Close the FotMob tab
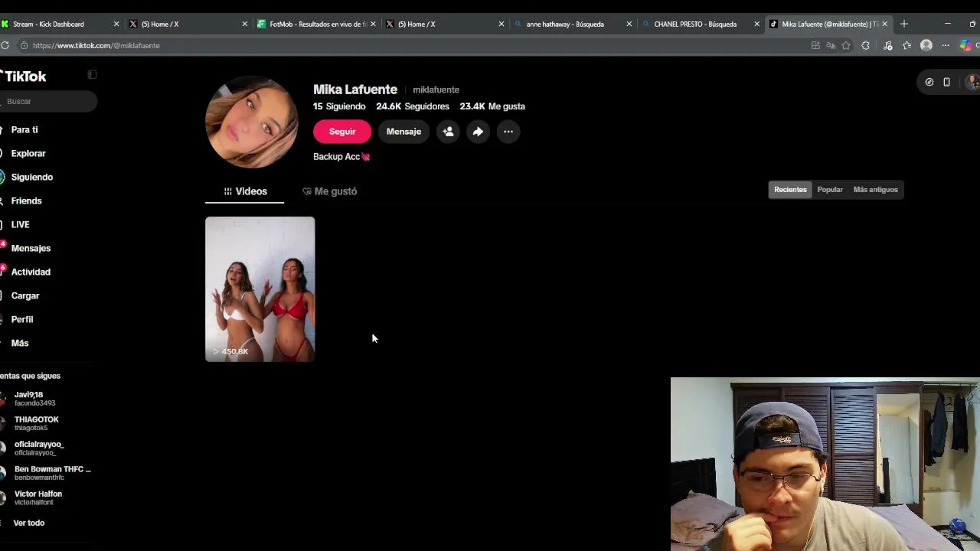Screen dimensions: 980x551 373,24
